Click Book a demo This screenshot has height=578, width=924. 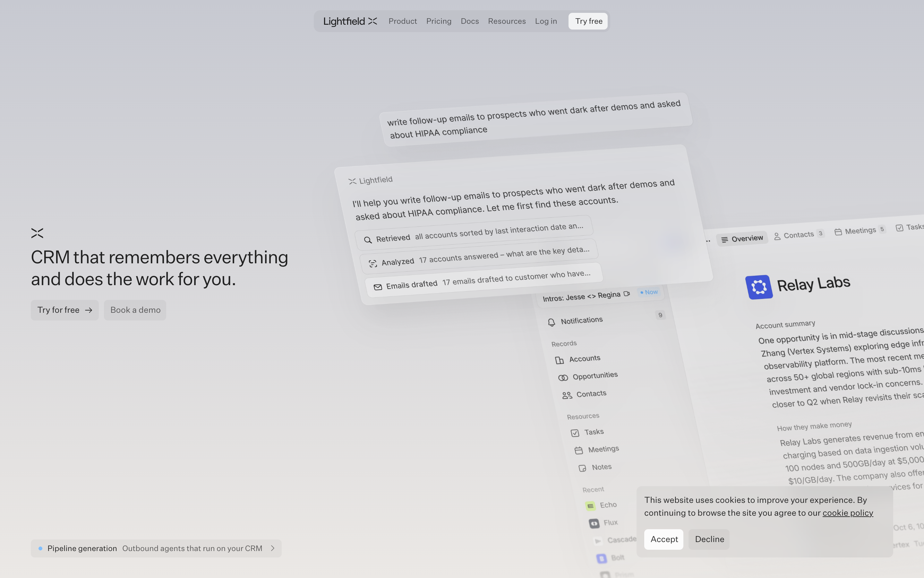coord(135,310)
